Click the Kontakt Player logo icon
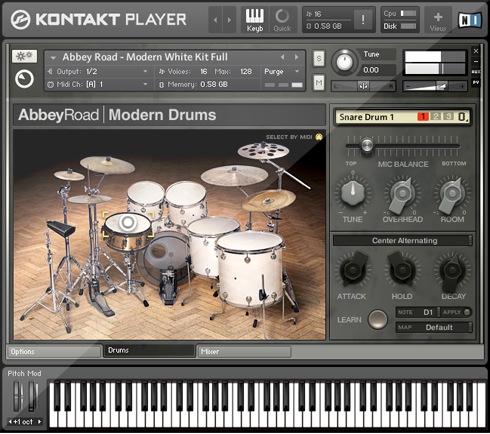Viewport: 490px width, 434px height. [20, 20]
